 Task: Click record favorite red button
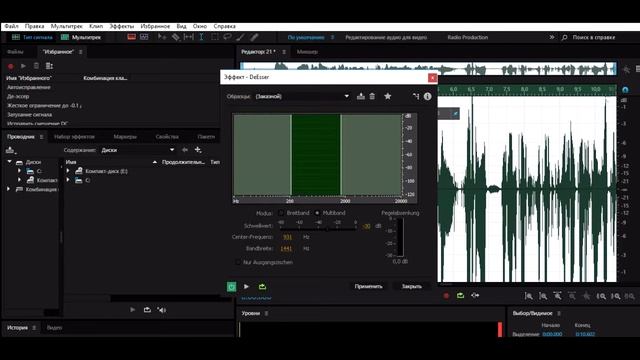coord(11,66)
